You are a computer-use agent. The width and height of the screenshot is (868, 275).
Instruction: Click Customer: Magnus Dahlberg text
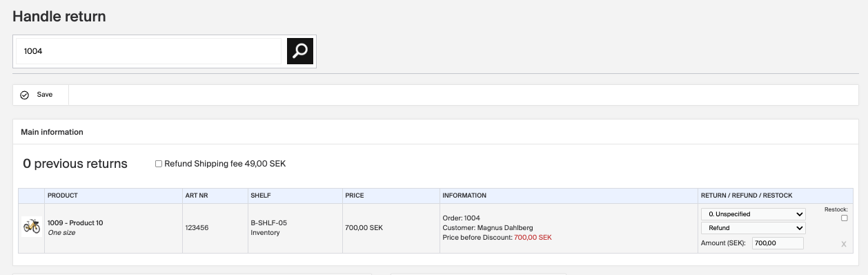pos(488,228)
